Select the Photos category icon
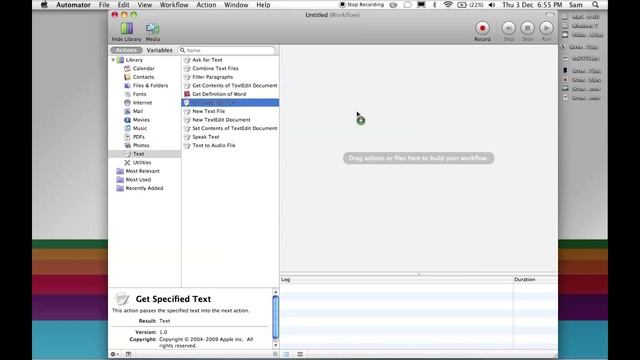Screen dimensions: 640x360 (127, 145)
